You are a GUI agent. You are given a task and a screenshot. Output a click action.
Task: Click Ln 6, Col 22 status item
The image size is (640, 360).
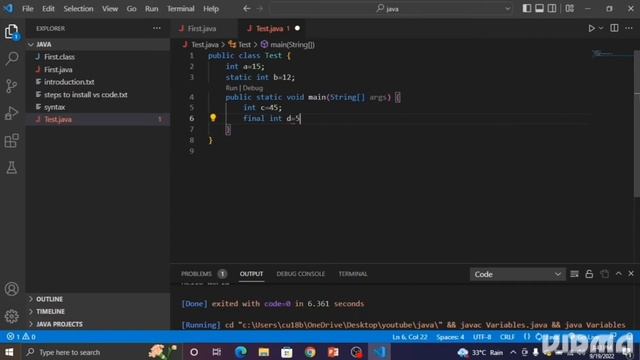click(409, 337)
